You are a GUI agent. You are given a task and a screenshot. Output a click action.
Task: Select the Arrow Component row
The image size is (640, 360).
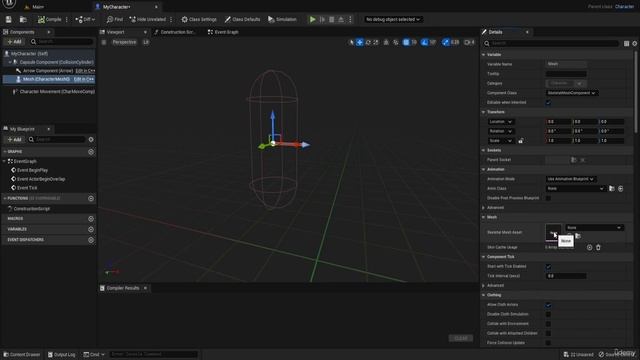pyautogui.click(x=48, y=71)
